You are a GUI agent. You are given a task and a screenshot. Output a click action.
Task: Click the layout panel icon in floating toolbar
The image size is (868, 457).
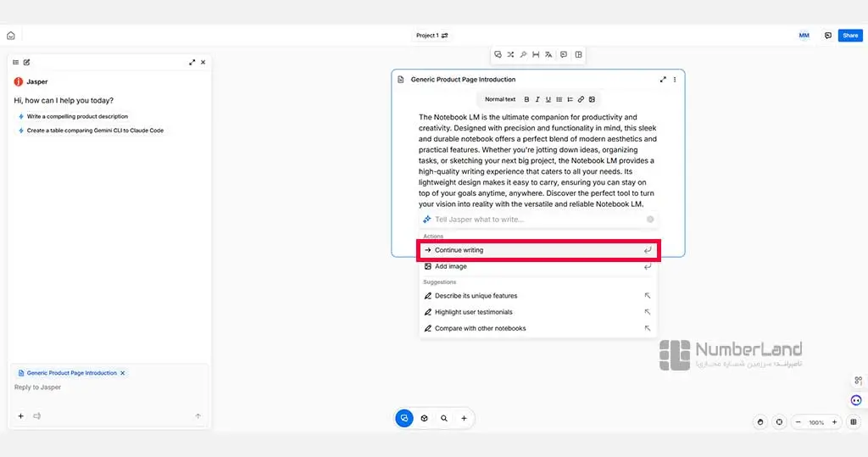578,55
